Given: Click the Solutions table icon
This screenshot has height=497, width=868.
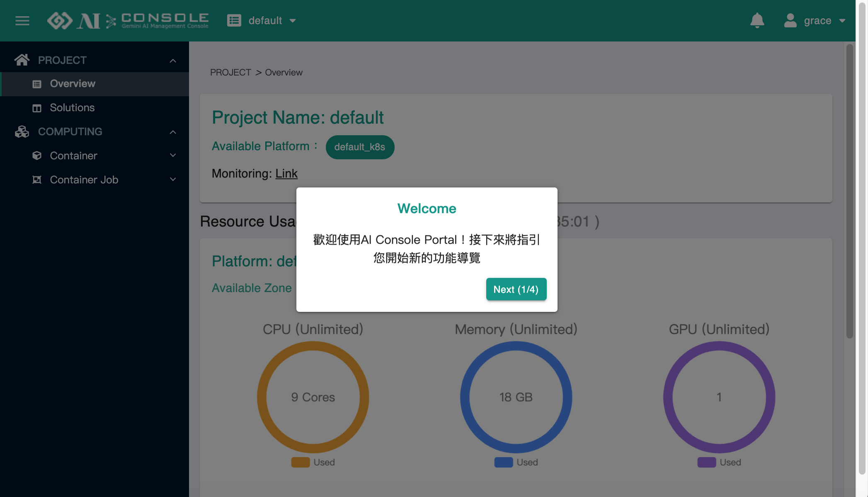Looking at the screenshot, I should coord(37,108).
